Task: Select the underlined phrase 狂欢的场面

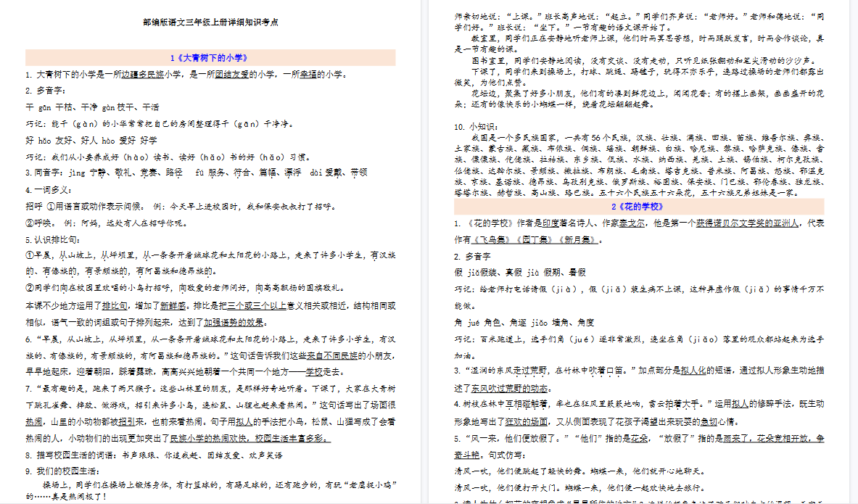Action: [527, 419]
